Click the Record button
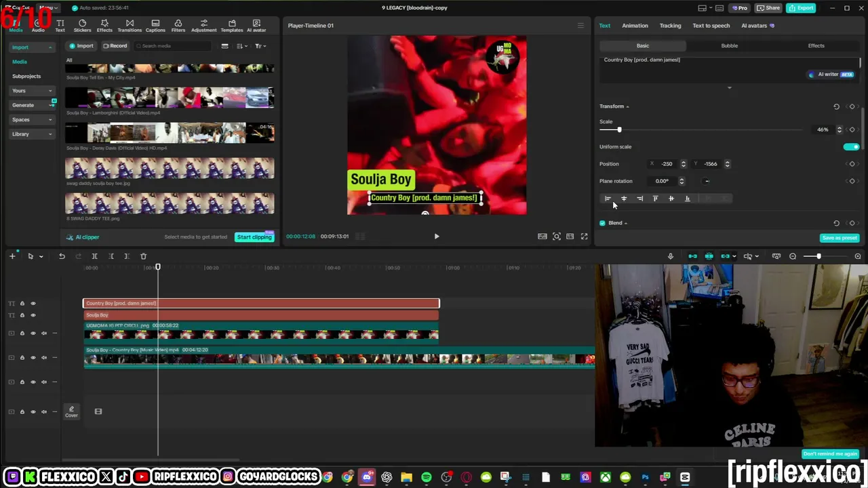 point(115,46)
